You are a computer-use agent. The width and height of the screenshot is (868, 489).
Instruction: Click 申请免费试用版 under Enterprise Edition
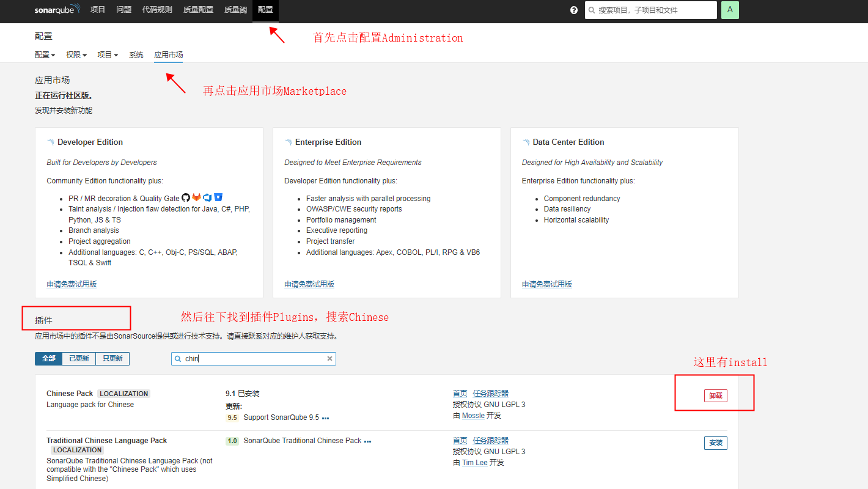click(x=309, y=284)
